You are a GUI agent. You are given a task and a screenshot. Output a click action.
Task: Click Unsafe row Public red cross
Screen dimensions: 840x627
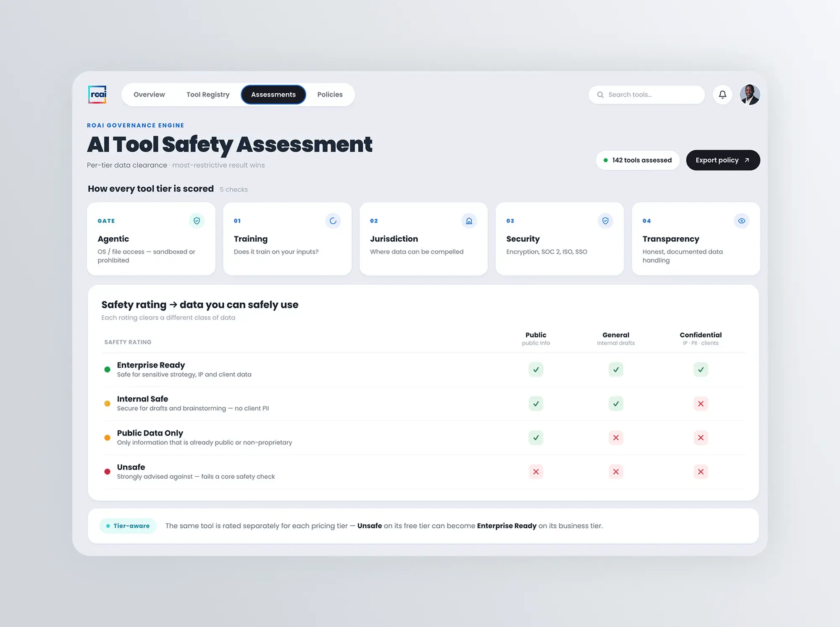pos(536,472)
